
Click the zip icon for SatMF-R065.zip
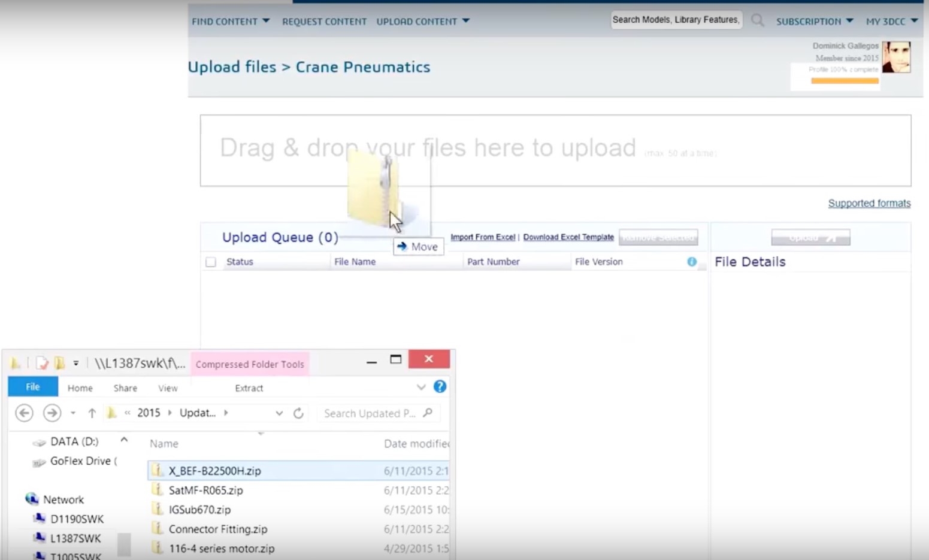click(157, 490)
